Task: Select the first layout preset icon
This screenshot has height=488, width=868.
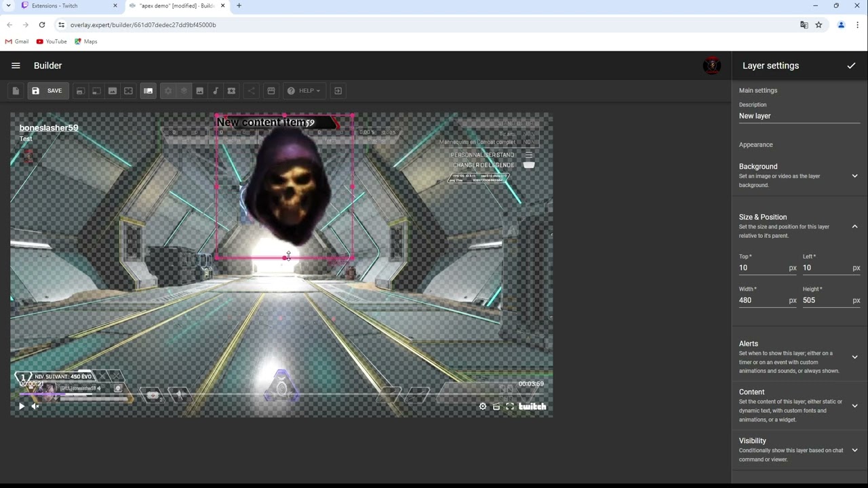Action: (x=80, y=91)
